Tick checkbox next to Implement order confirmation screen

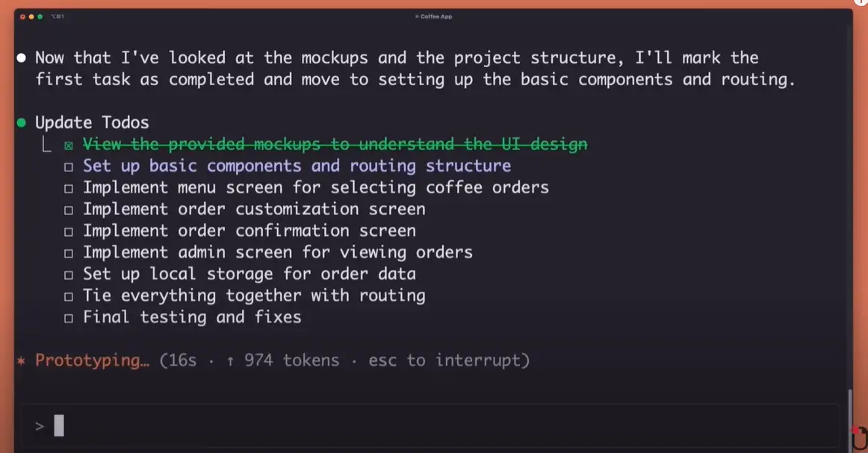(69, 232)
